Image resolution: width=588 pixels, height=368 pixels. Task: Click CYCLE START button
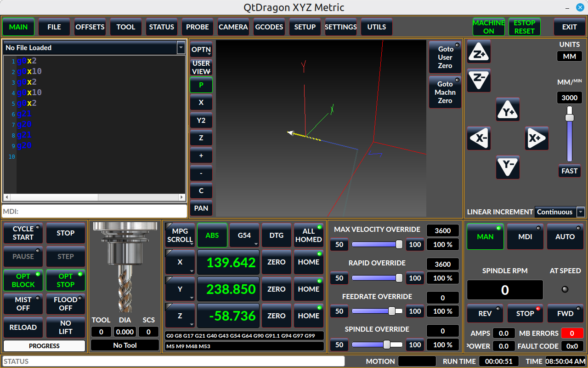pos(23,233)
